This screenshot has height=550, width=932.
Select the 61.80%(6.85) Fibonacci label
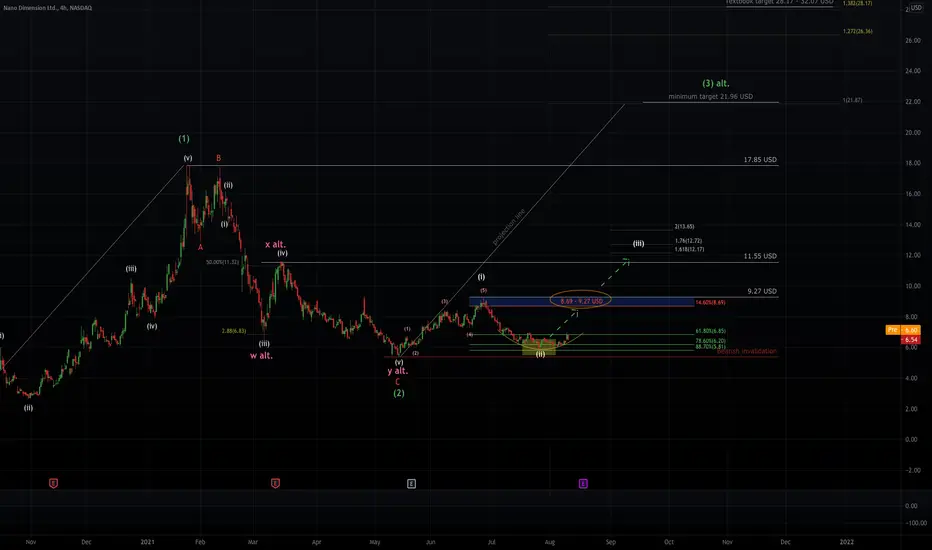click(x=710, y=331)
